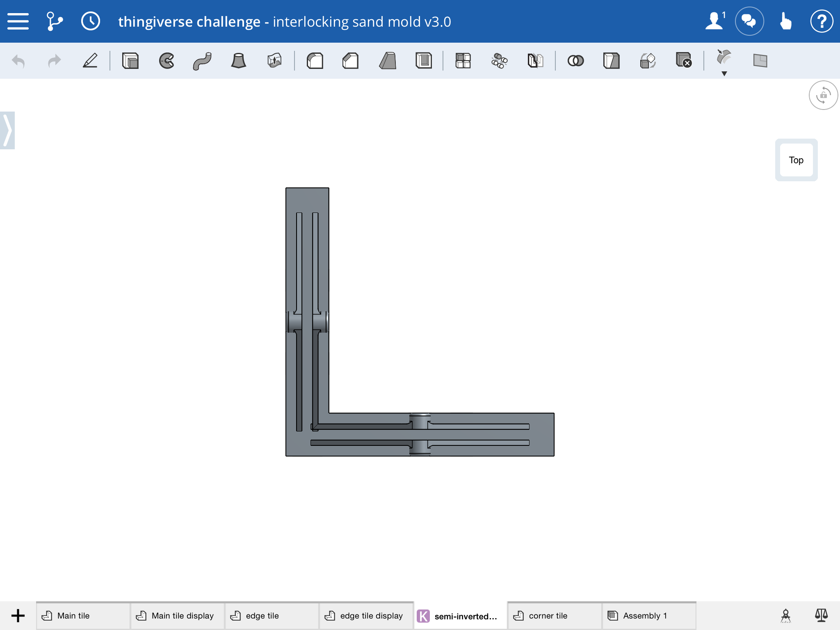This screenshot has height=630, width=840.
Task: Toggle the rotation lock button
Action: (x=823, y=95)
